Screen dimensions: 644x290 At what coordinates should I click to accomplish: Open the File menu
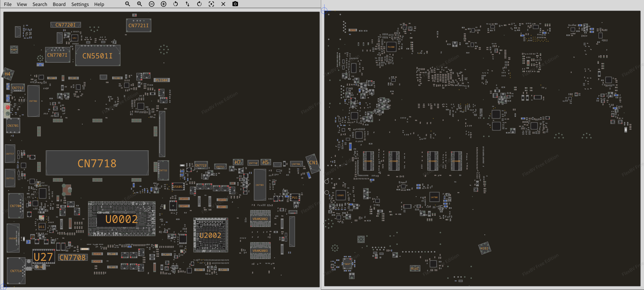click(x=8, y=4)
